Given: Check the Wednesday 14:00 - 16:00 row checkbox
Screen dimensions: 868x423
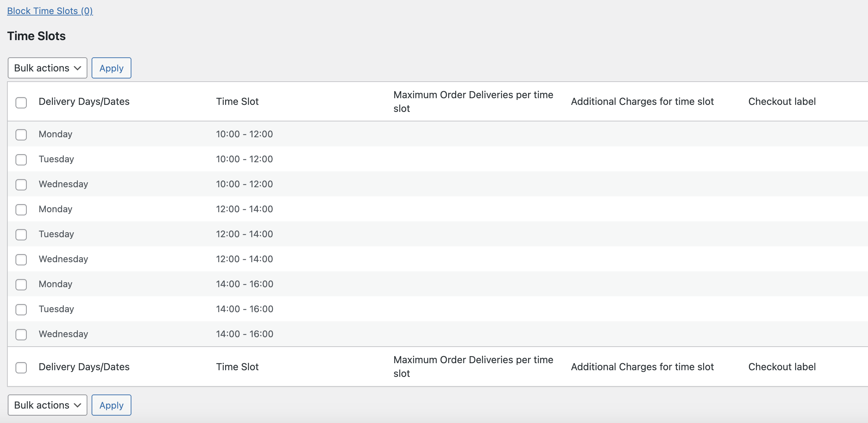Looking at the screenshot, I should point(21,334).
